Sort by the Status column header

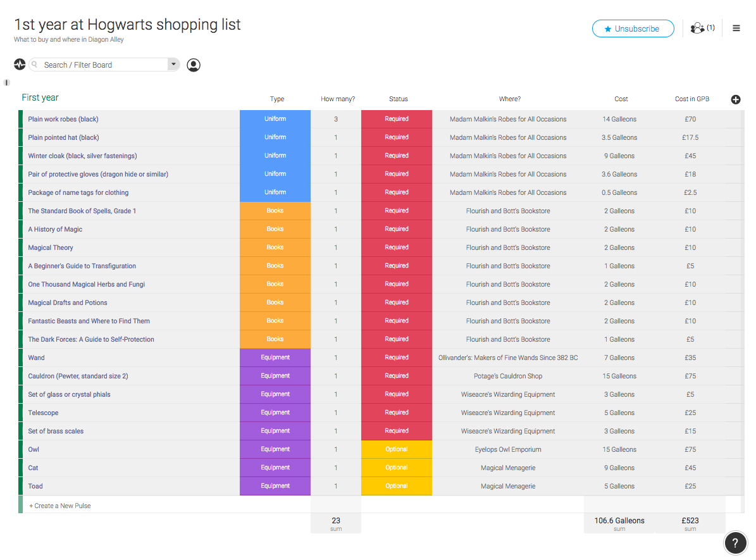tap(398, 99)
